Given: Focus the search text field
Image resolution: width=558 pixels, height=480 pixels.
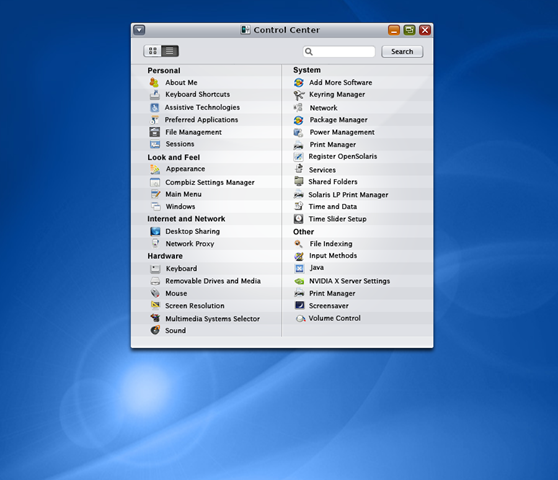Looking at the screenshot, I should click(339, 52).
